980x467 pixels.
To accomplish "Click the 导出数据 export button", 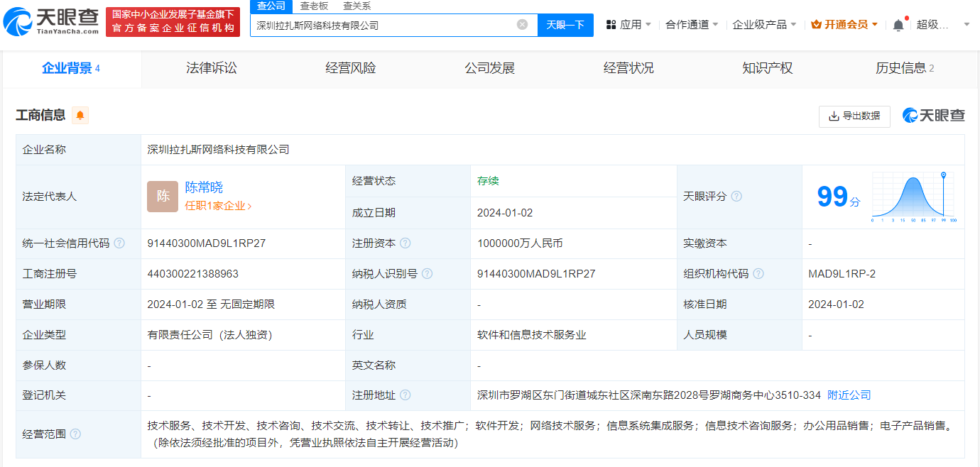I will pyautogui.click(x=854, y=116).
